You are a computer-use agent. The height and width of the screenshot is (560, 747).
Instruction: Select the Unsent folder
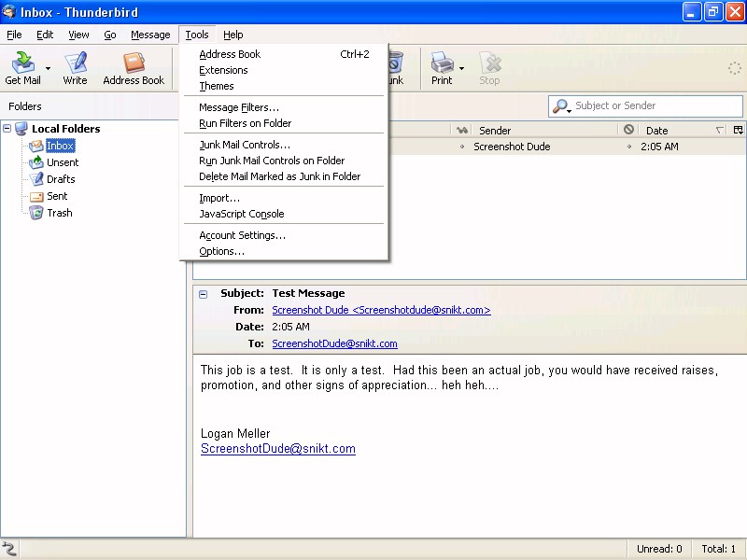63,162
